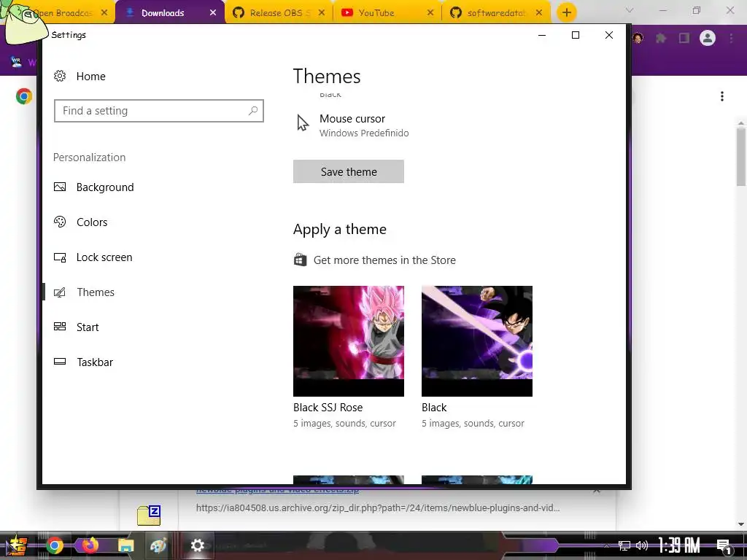Screen dimensions: 747x560
Task: Open File Explorer from the taskbar
Action: click(125, 545)
